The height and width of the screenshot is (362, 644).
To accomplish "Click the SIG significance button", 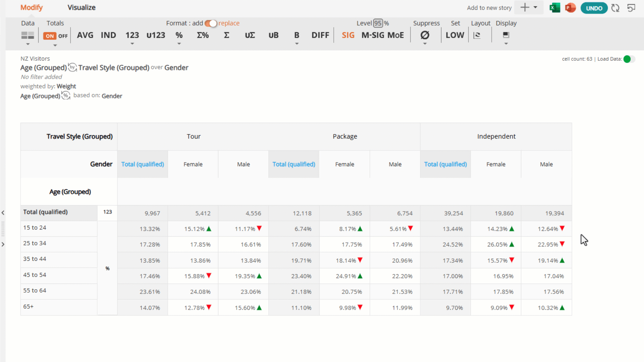I will 348,35.
